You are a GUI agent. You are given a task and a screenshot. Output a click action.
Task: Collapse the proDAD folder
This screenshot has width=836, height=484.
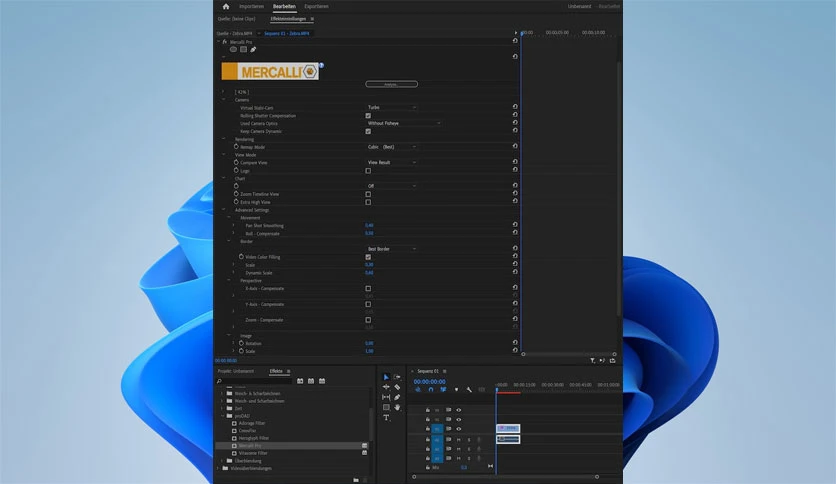[x=222, y=416]
